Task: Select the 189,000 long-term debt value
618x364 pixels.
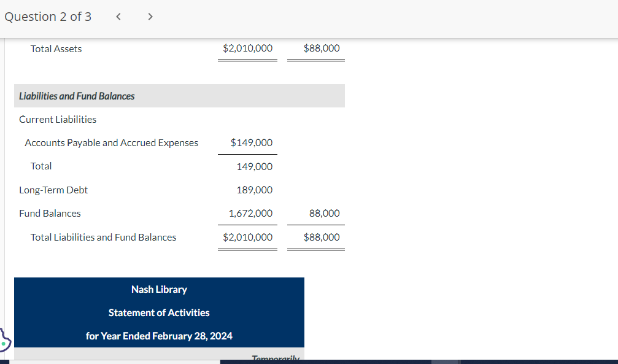Action: 255,190
